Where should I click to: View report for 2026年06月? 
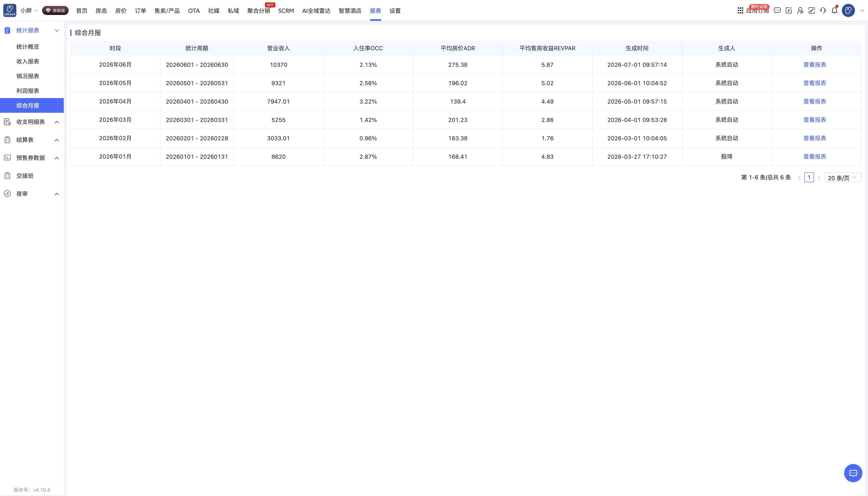coord(814,65)
